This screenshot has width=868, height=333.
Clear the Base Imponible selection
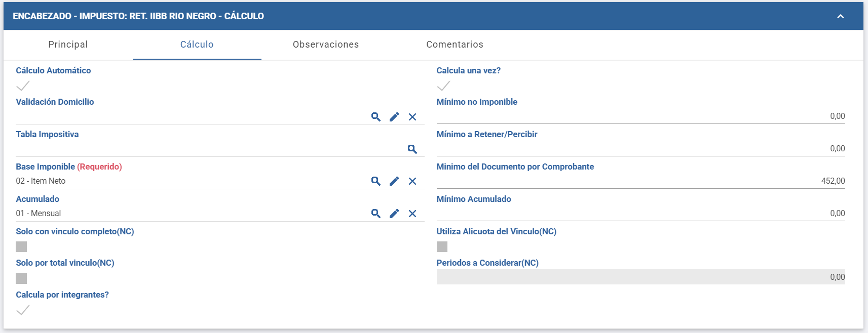412,181
